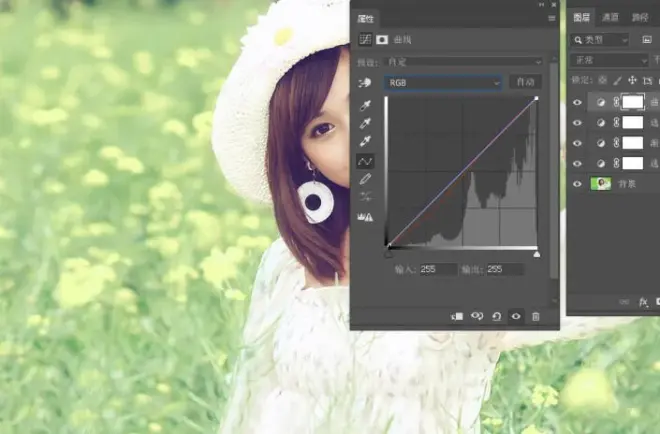The height and width of the screenshot is (434, 660).
Task: Select the on-image targeted adjustment tool
Action: pos(365,82)
